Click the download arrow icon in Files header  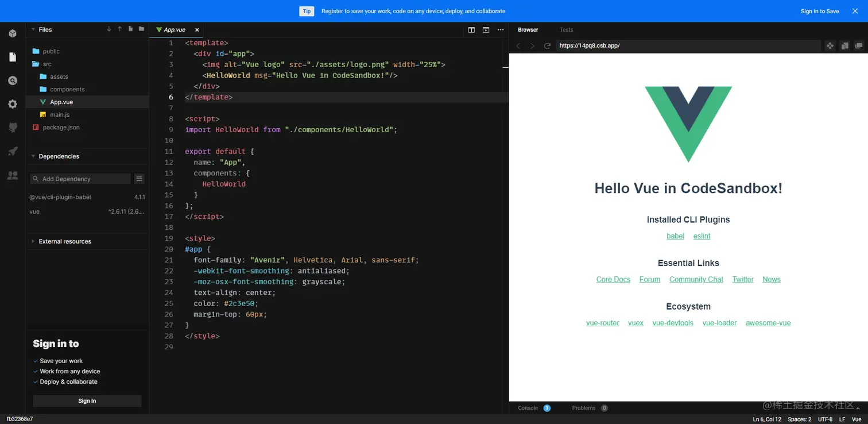pyautogui.click(x=109, y=29)
